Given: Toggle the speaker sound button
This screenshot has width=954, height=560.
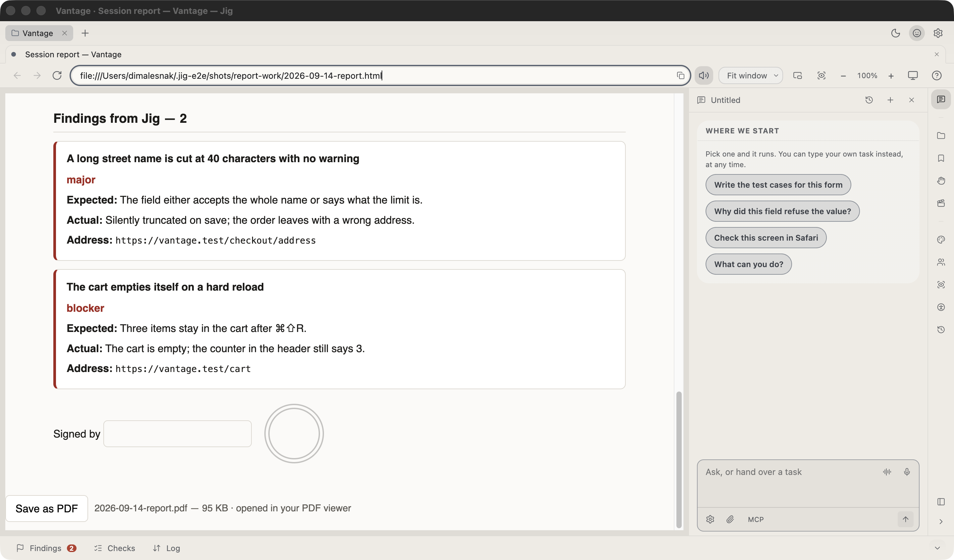Looking at the screenshot, I should click(x=704, y=76).
